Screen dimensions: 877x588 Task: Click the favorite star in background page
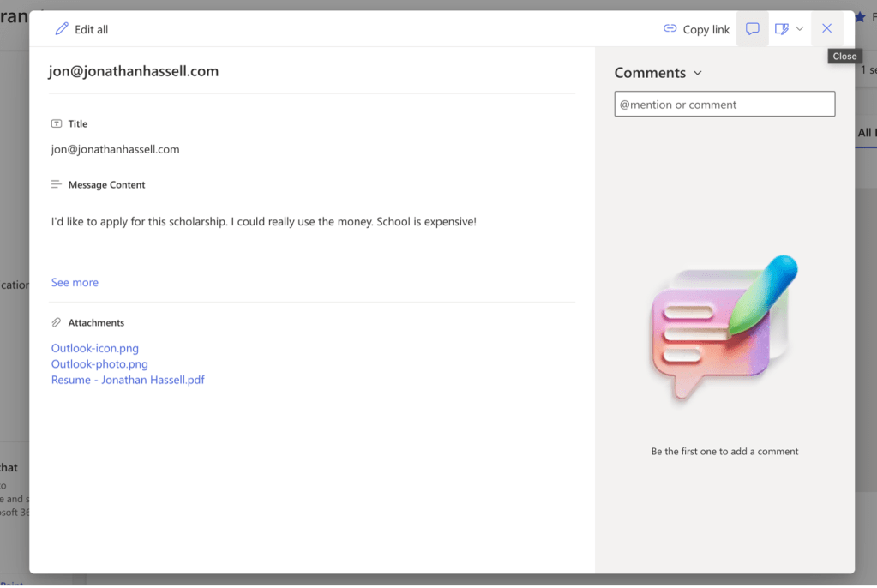[860, 17]
